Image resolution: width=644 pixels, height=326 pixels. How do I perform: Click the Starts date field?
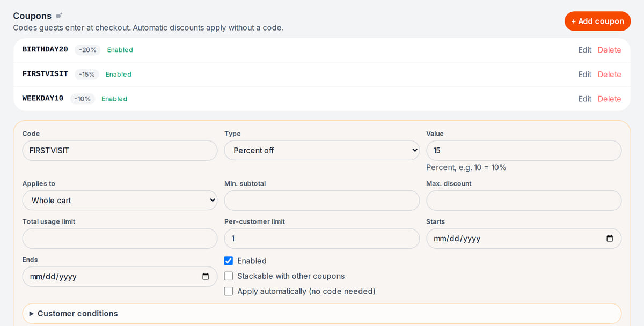click(x=524, y=239)
